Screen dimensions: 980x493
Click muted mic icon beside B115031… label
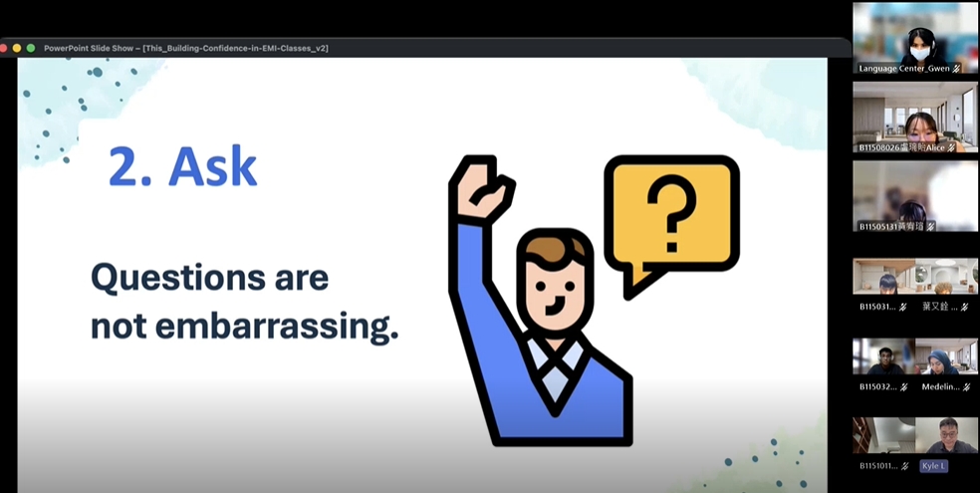click(x=902, y=307)
